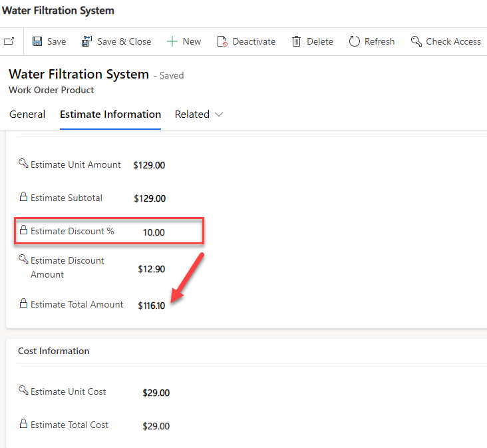Refresh the form
The image size is (487, 448).
pos(371,41)
